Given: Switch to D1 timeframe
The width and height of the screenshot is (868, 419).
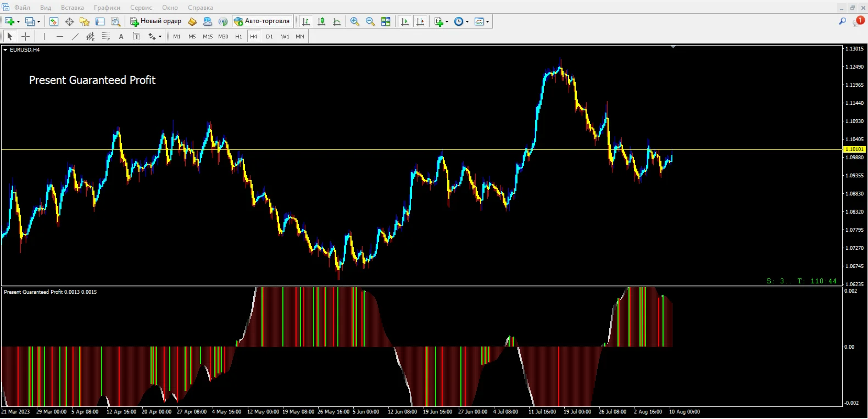Looking at the screenshot, I should tap(269, 36).
